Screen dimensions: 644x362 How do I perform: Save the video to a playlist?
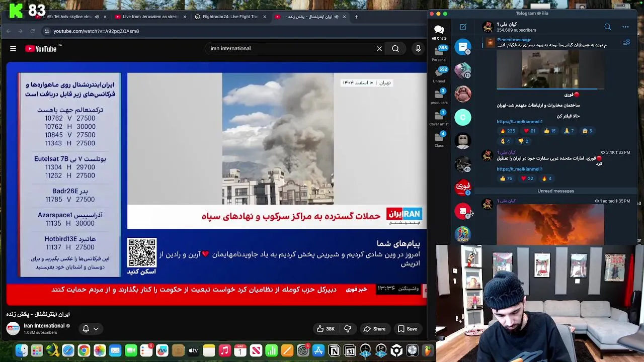[x=408, y=329]
